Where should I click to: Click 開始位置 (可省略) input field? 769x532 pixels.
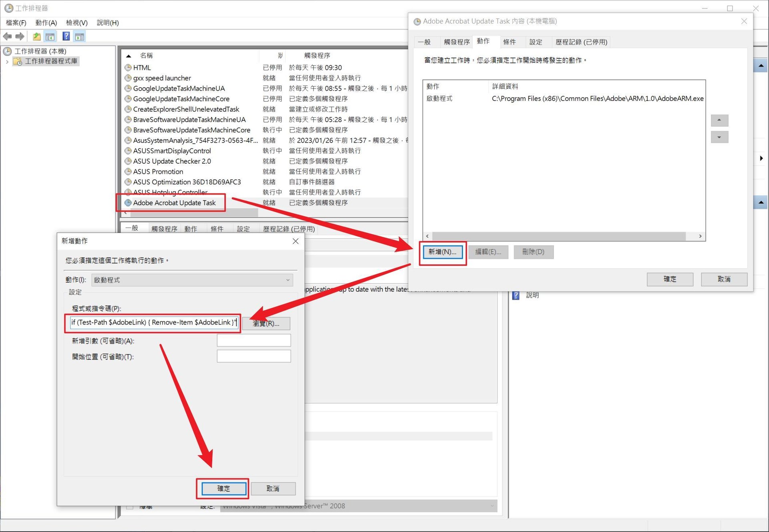[x=254, y=356]
